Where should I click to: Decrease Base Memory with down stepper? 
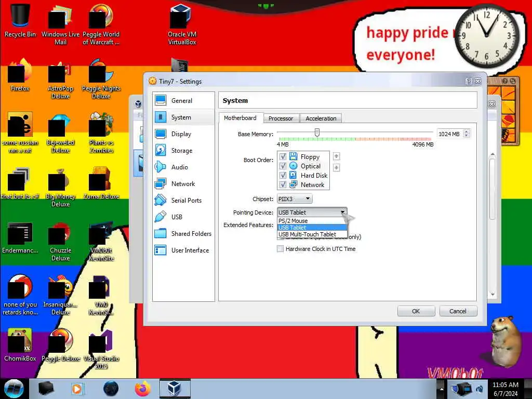tap(467, 136)
